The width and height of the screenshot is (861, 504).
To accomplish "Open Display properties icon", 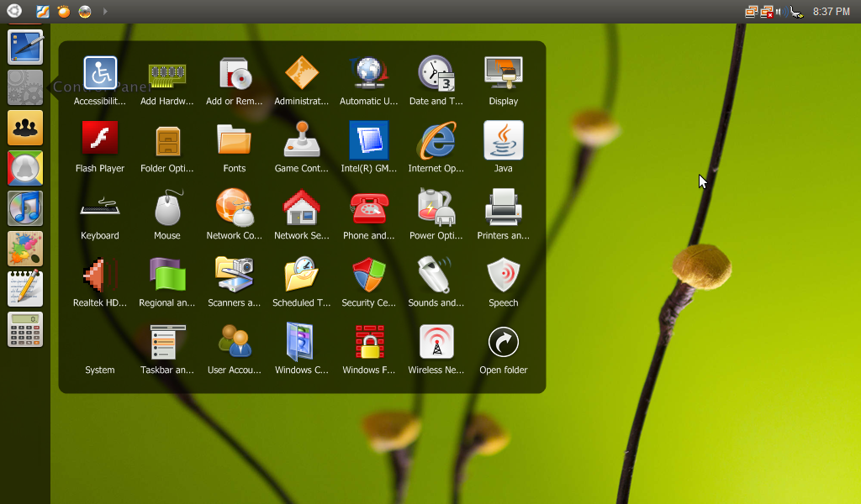I will coord(504,73).
